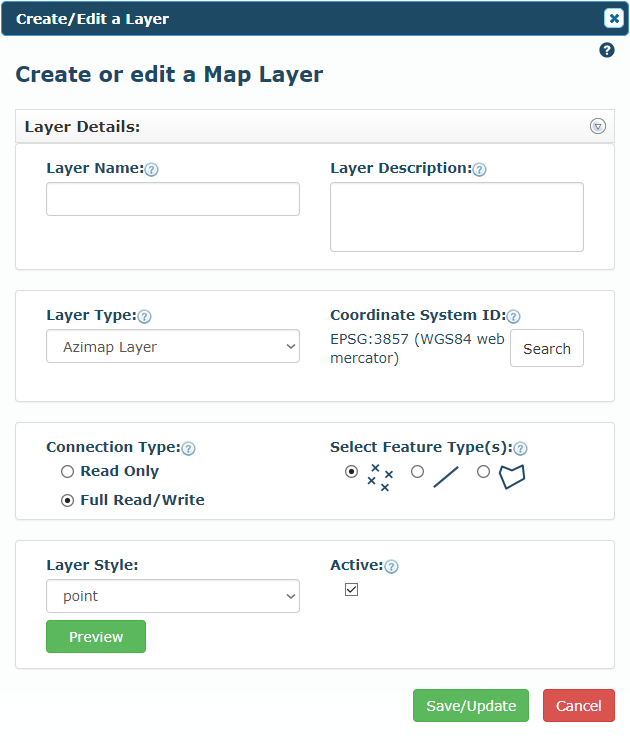630x743 pixels.
Task: Open the Layer Style dropdown
Action: (x=173, y=596)
